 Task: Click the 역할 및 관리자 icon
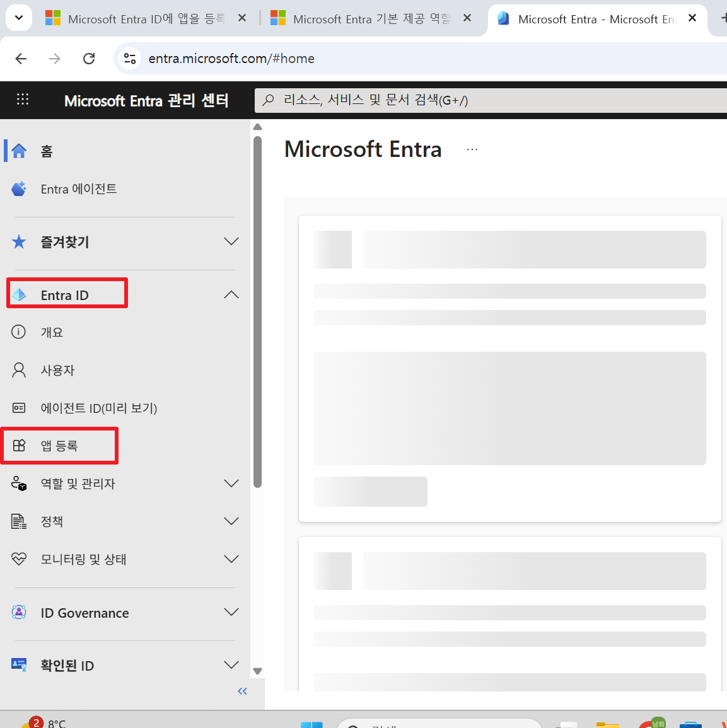(x=18, y=483)
